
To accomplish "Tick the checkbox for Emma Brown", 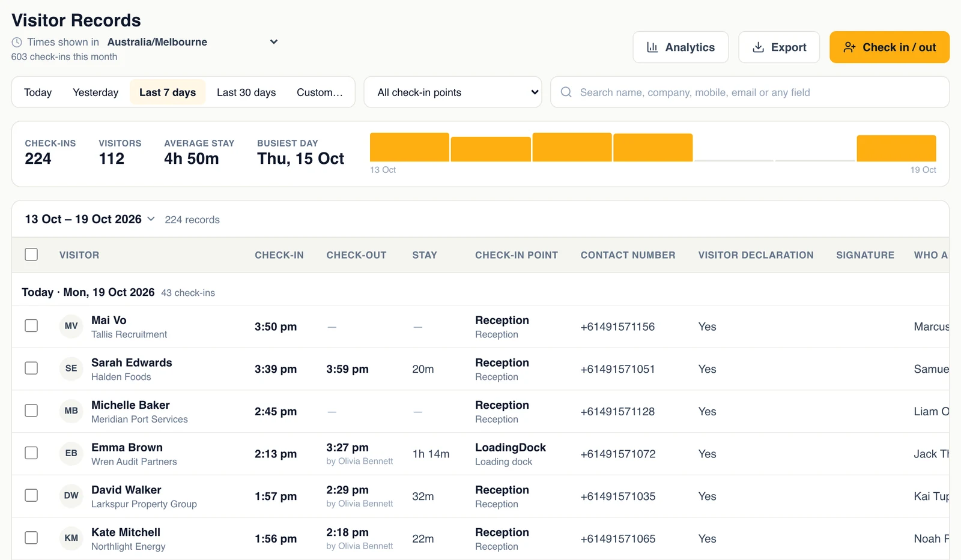I will coord(31,453).
